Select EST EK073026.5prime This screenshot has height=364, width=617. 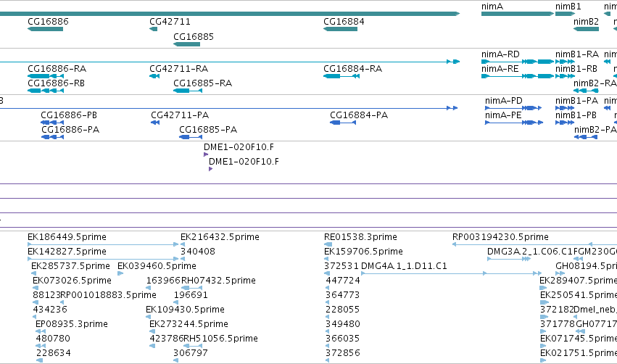[72, 281]
